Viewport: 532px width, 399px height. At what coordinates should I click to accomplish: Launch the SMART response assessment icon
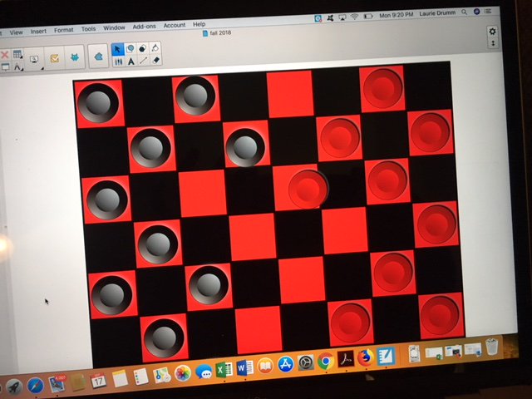(55, 58)
